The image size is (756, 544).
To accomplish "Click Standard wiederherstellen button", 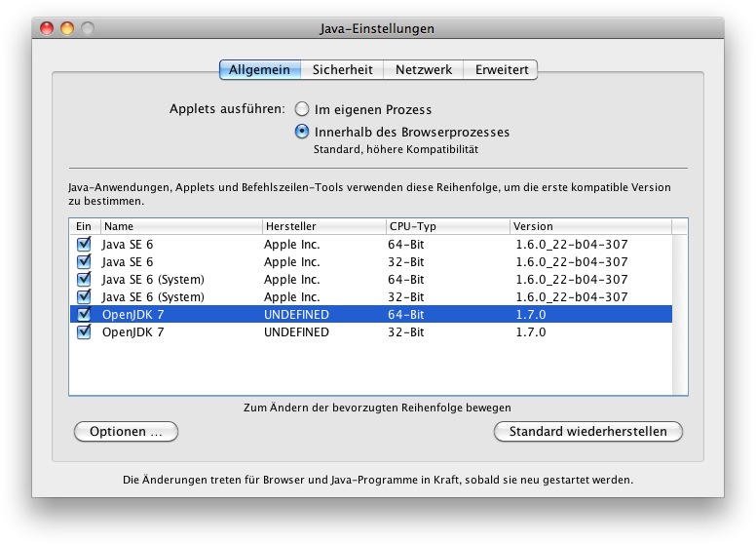I will pos(588,431).
